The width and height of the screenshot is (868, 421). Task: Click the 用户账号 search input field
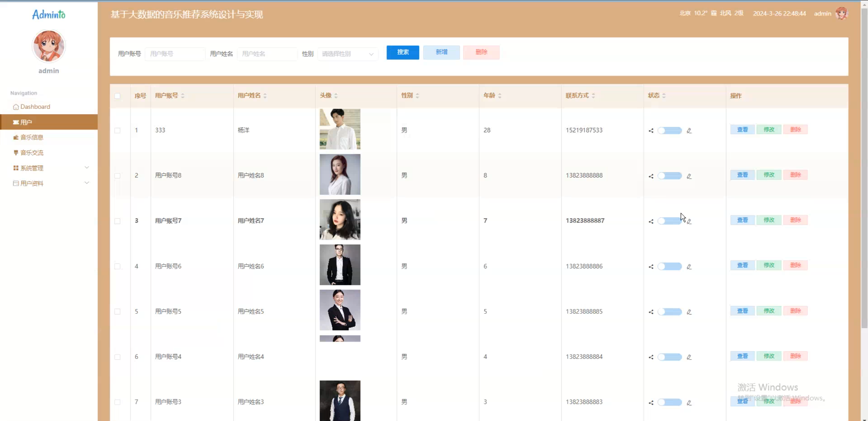tap(175, 54)
